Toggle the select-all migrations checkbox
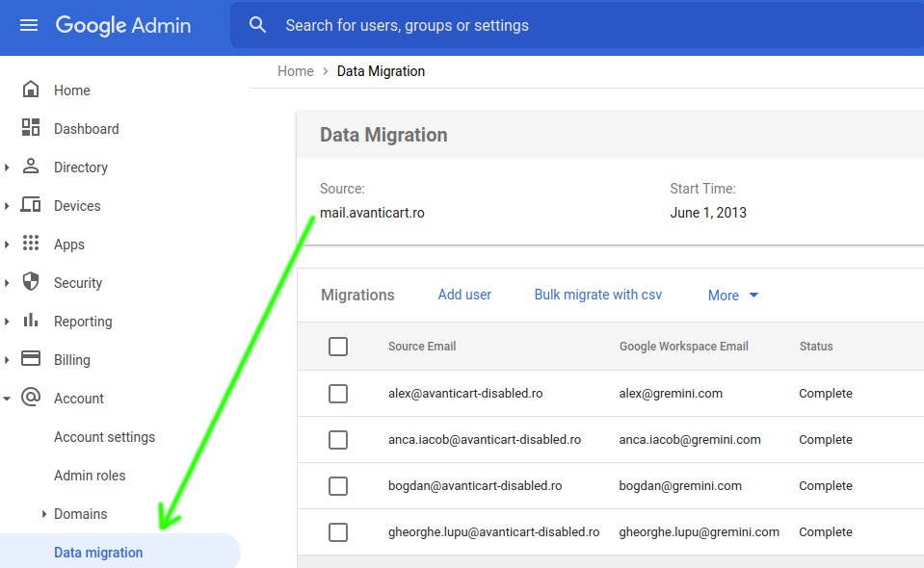The height and width of the screenshot is (568, 924). click(x=338, y=347)
